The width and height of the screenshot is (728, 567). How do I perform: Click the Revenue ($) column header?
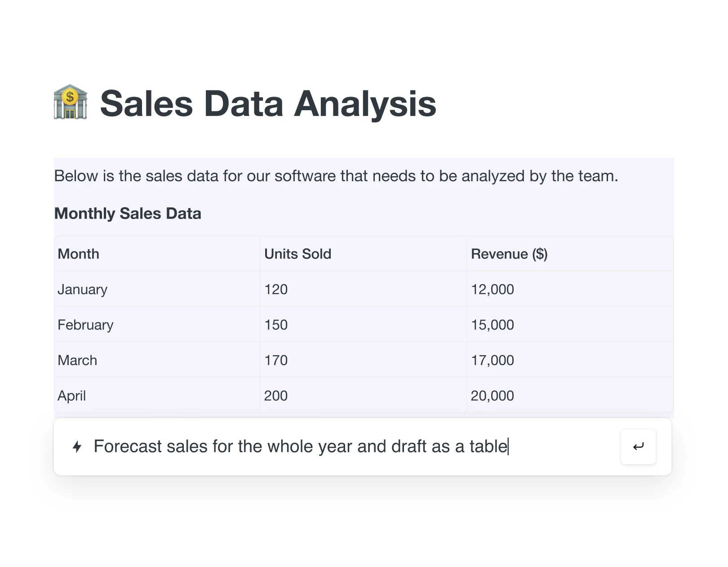click(x=509, y=254)
